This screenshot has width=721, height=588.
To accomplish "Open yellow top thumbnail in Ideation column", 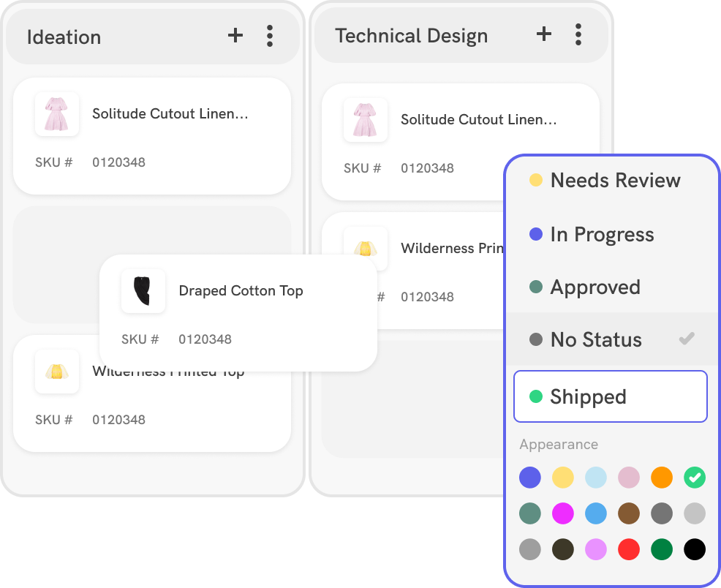I will tap(57, 372).
